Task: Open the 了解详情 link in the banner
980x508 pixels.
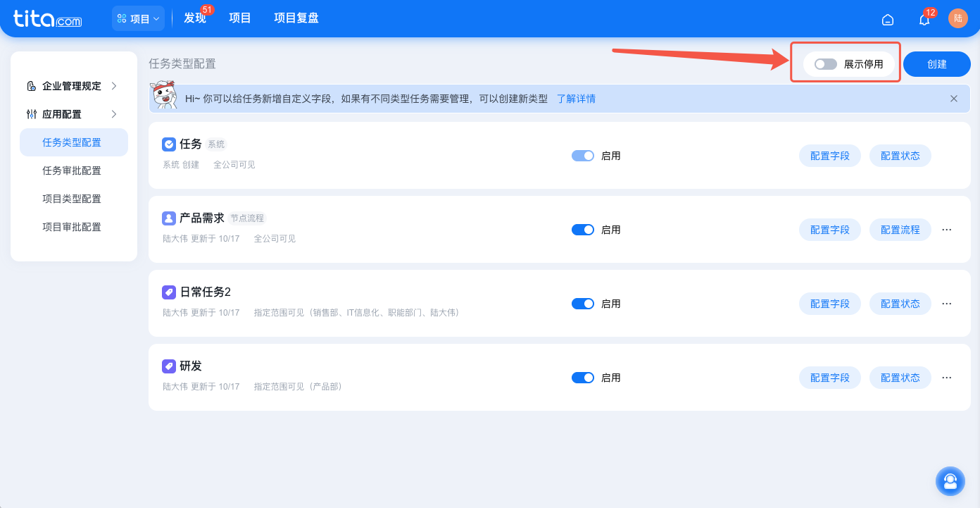Action: (578, 99)
